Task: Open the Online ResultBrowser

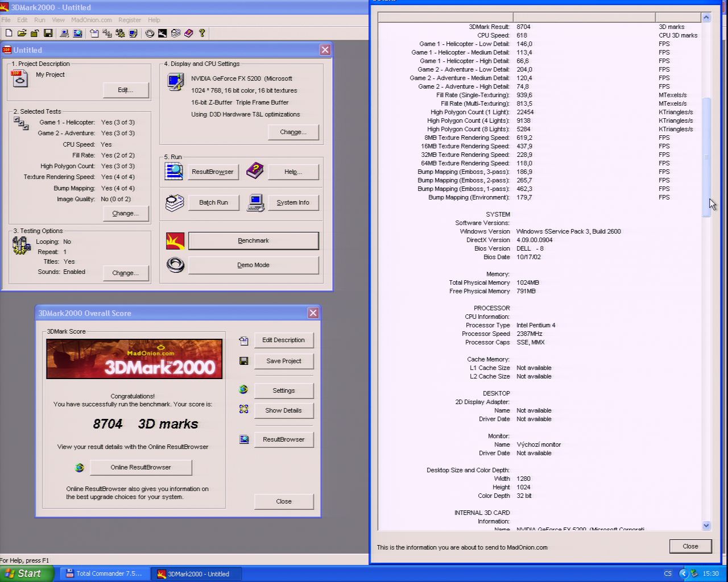Action: pyautogui.click(x=141, y=467)
